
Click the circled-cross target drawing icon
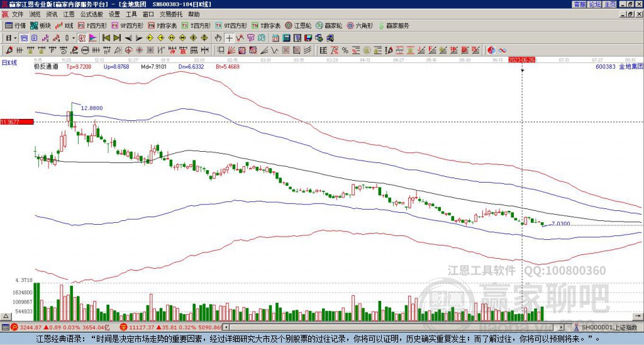pyautogui.click(x=128, y=50)
